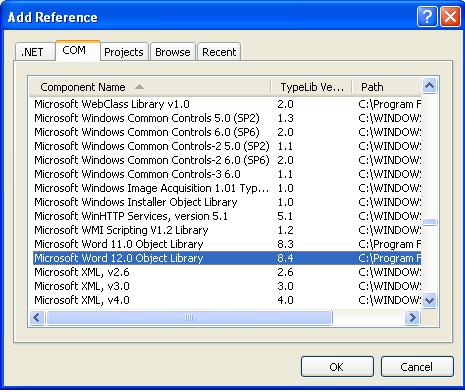Click the vertical scrollbar down arrow
Screen dimensions: 465x392
coord(430,301)
